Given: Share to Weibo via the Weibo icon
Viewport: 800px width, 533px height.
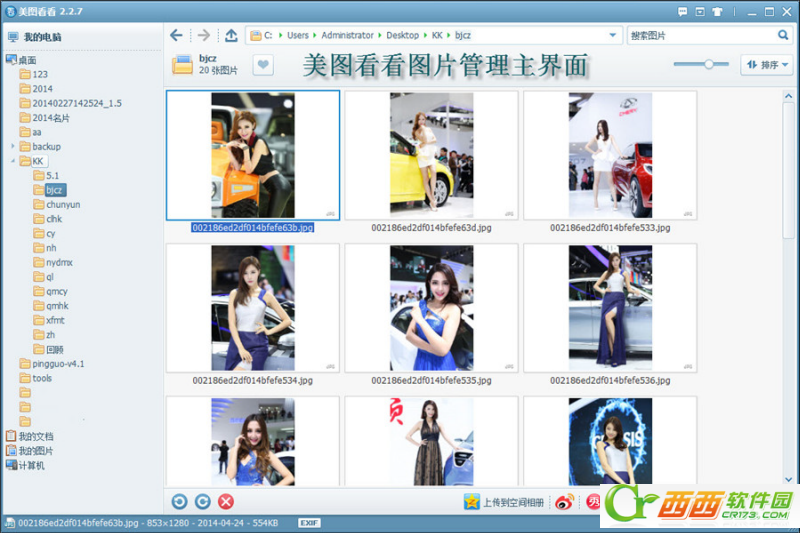Looking at the screenshot, I should (565, 502).
